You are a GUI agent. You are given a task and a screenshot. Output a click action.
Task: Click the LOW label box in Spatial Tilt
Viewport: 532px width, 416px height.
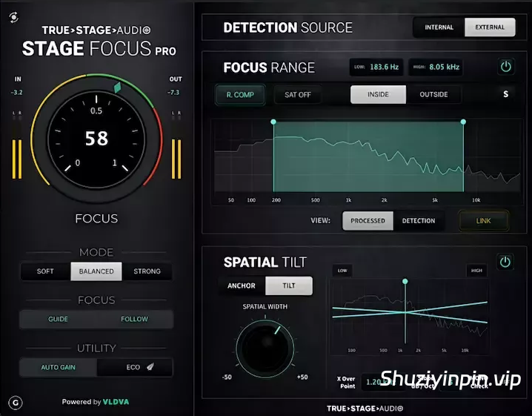[x=342, y=271]
